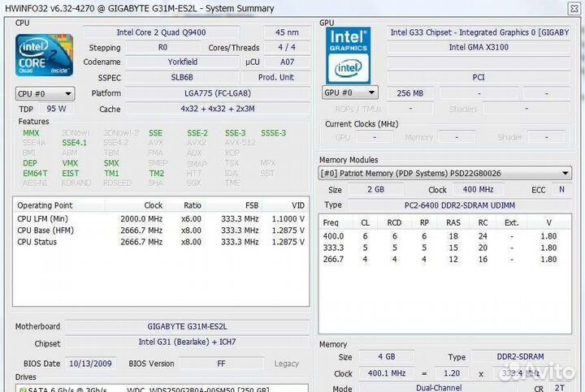Click the Legacy BIOS label

tap(287, 364)
